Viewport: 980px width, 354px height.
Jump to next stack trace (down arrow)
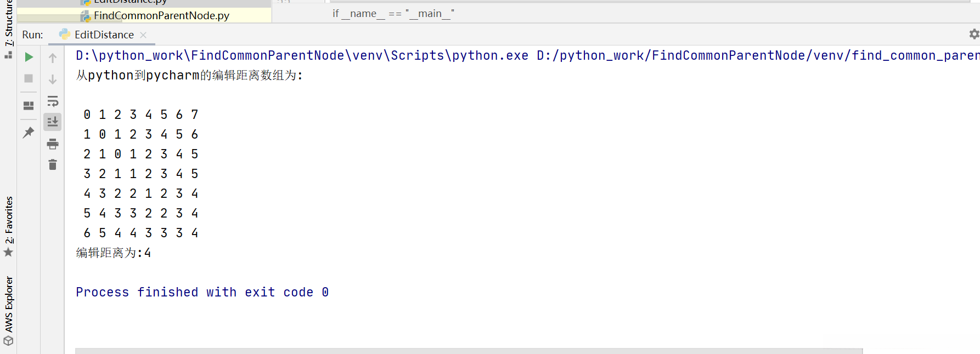coord(53,79)
